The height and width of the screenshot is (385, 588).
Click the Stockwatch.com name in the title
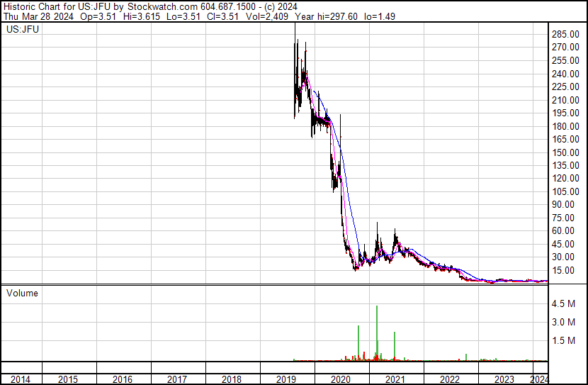[163, 6]
